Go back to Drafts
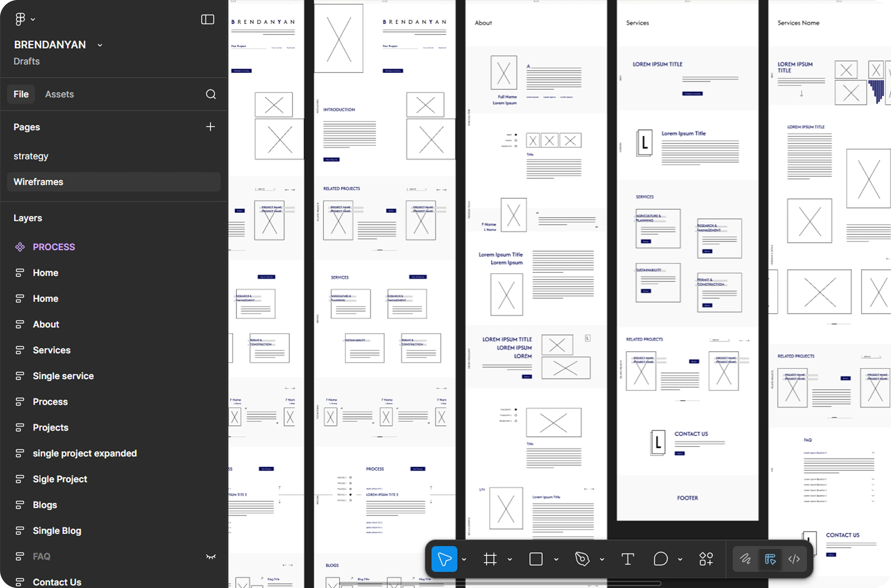Screen dimensions: 891x588 coord(26,61)
